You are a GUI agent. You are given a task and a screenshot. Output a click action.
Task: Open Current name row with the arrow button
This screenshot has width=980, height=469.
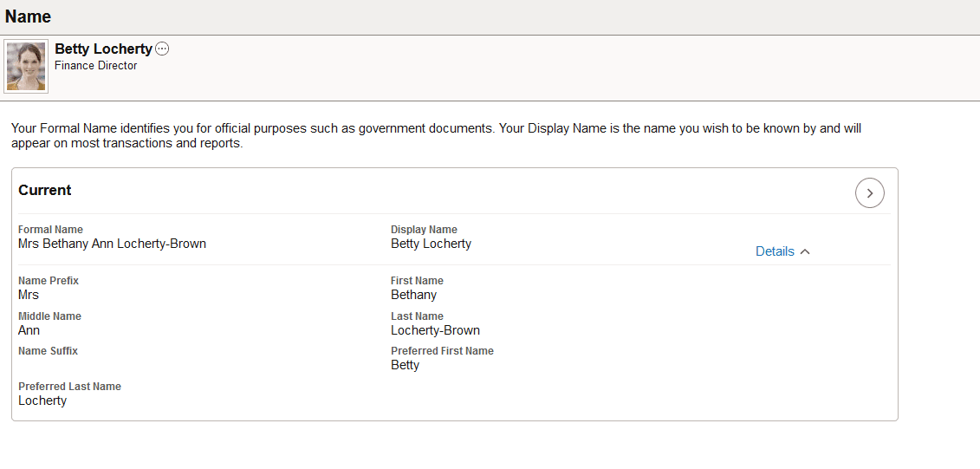coord(869,192)
